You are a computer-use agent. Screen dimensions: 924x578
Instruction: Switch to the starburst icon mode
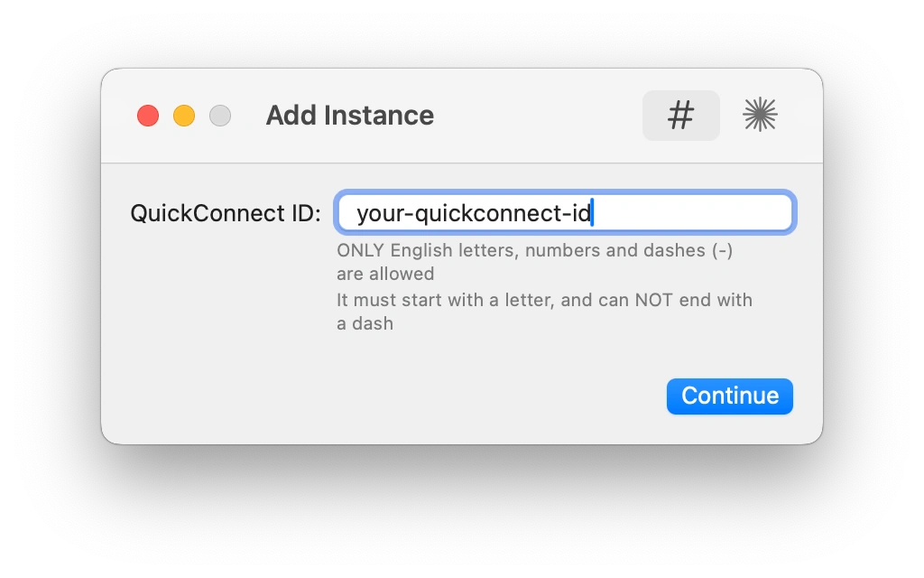pos(760,115)
